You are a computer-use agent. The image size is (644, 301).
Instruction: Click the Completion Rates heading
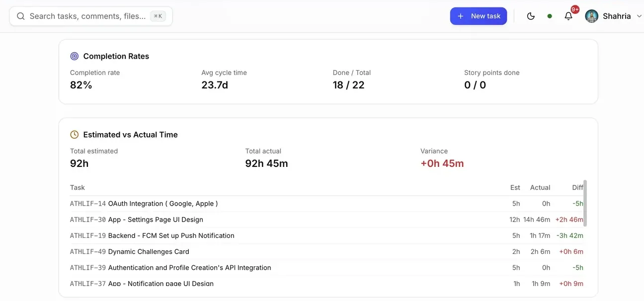tap(116, 56)
